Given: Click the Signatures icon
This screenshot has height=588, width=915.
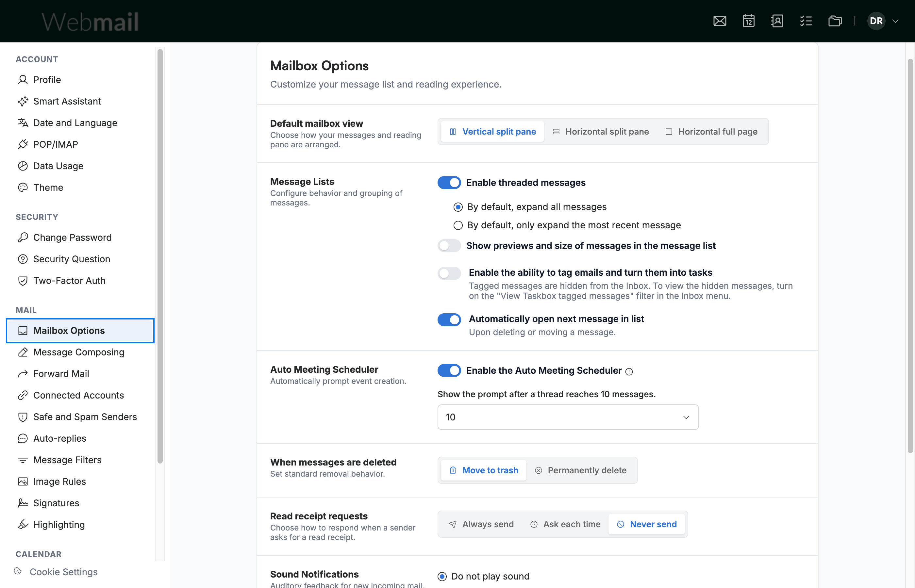Looking at the screenshot, I should coord(23,503).
